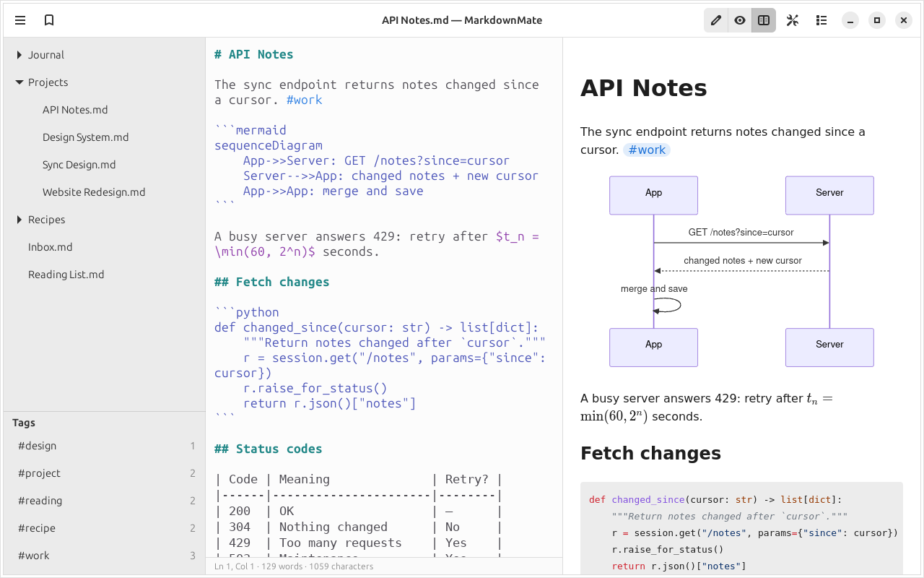Click the #work tag in preview

pyautogui.click(x=647, y=150)
